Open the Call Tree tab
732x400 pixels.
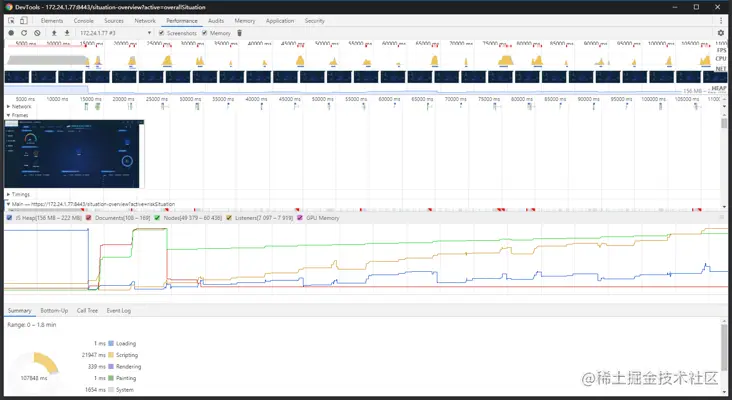point(87,310)
